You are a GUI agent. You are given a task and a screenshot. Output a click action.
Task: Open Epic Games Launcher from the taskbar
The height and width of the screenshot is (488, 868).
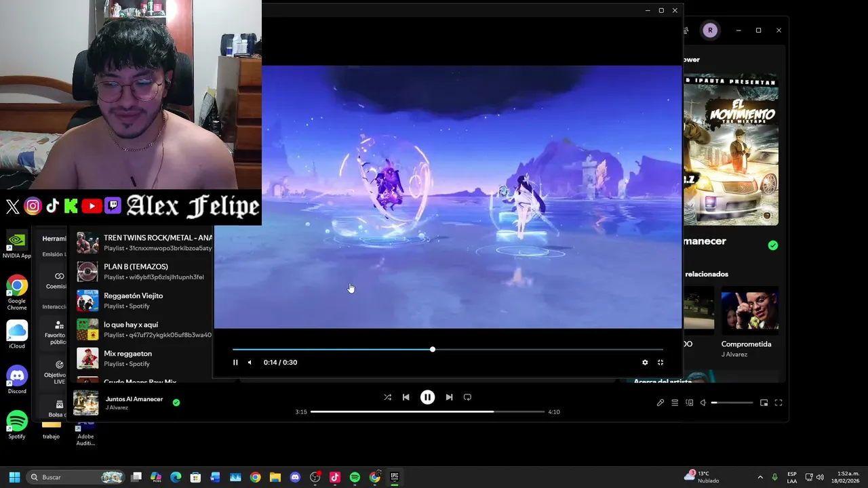(x=395, y=477)
